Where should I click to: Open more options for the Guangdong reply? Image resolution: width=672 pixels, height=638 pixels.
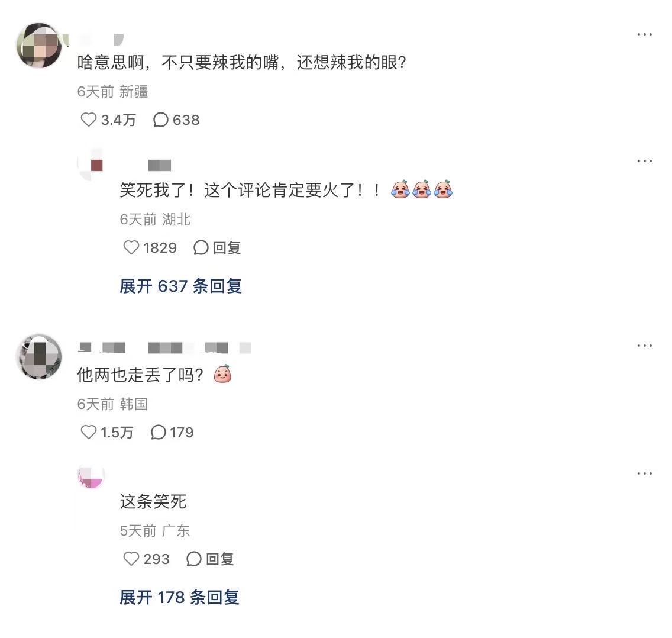(x=644, y=473)
